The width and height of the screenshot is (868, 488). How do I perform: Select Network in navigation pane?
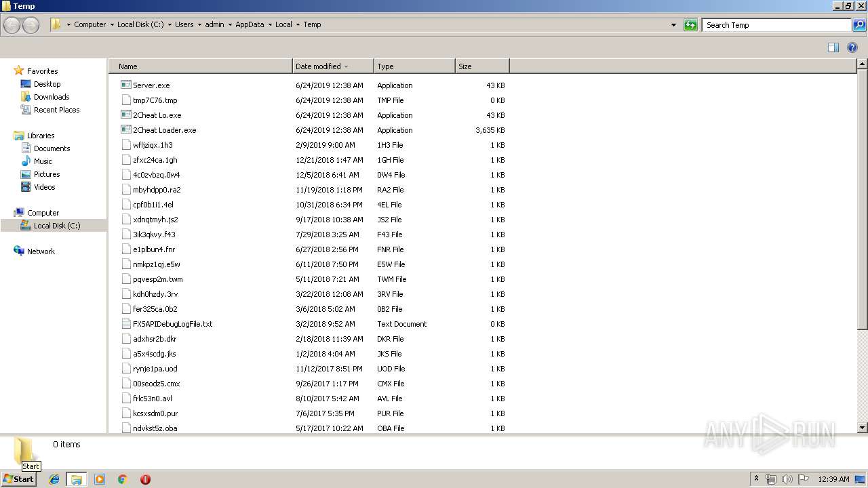click(41, 251)
